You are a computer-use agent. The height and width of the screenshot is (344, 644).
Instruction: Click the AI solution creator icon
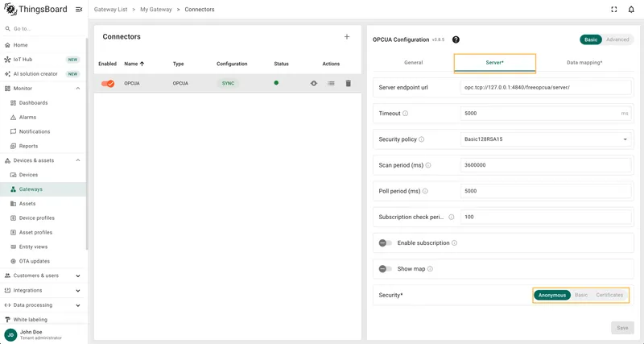point(7,74)
